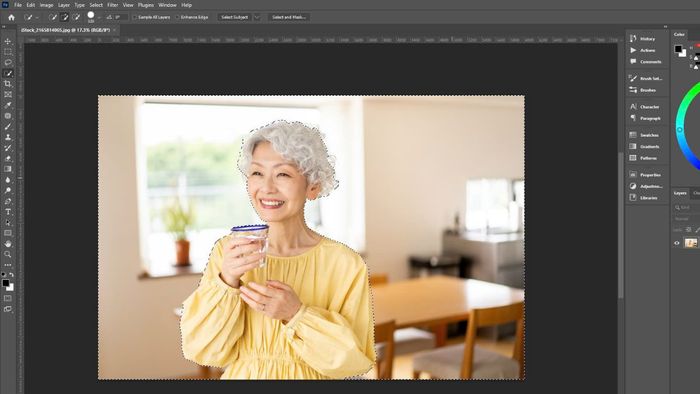Set the brush angle input field
The height and width of the screenshot is (394, 700).
click(121, 17)
